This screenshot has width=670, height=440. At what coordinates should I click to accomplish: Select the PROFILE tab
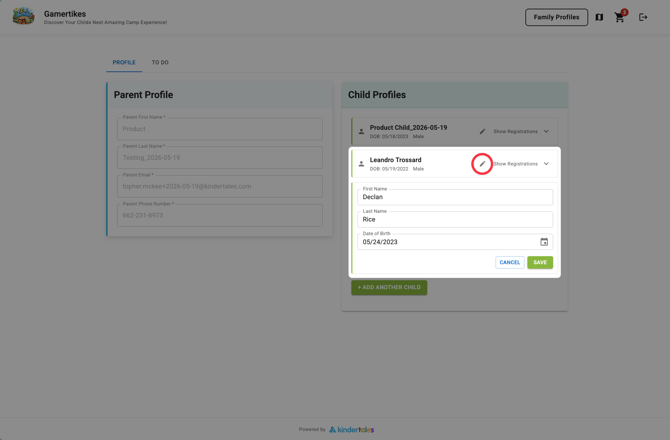(x=124, y=62)
